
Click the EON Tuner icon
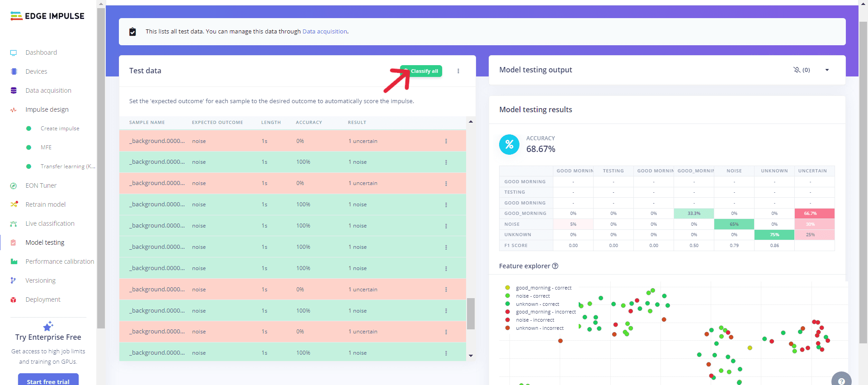14,185
